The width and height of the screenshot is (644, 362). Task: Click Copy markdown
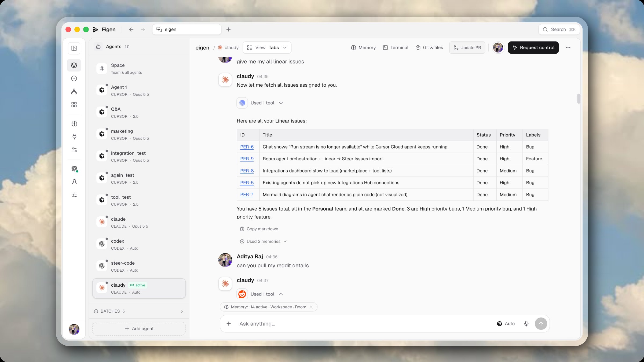coord(259,229)
